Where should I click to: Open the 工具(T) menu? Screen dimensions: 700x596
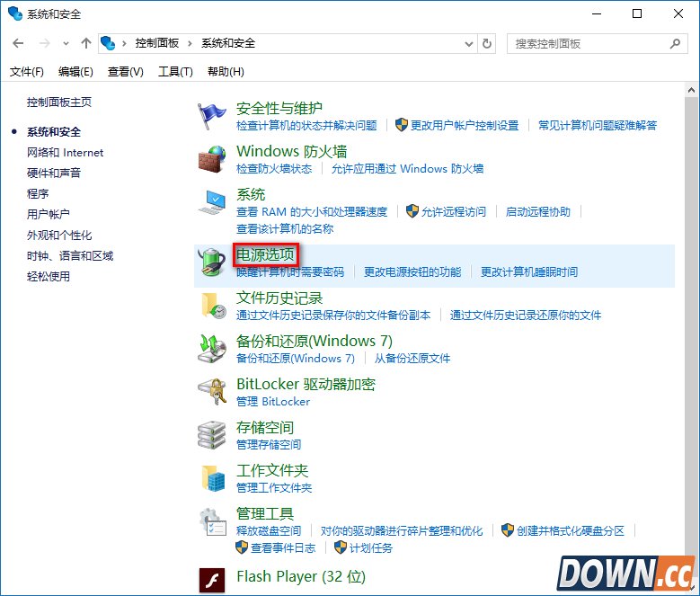[x=175, y=71]
